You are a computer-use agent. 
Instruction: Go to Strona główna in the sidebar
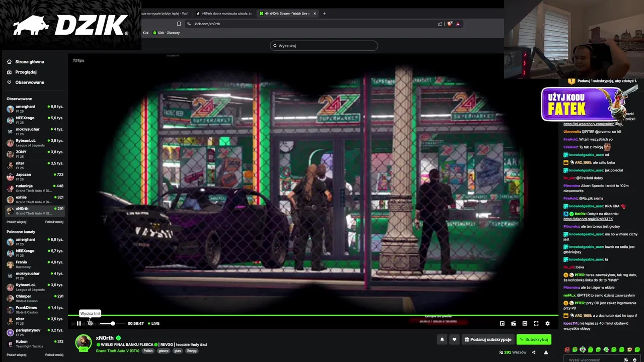[25, 62]
